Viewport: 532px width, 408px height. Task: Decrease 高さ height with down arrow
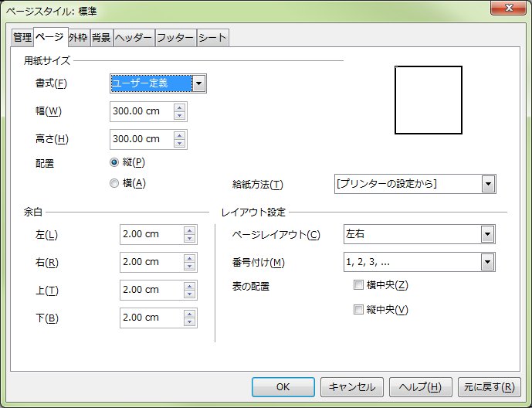179,144
